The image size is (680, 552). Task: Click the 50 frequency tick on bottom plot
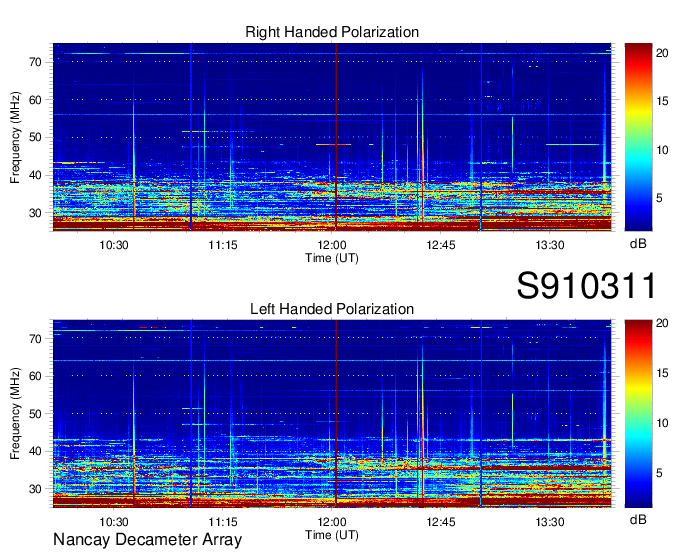tap(36, 414)
